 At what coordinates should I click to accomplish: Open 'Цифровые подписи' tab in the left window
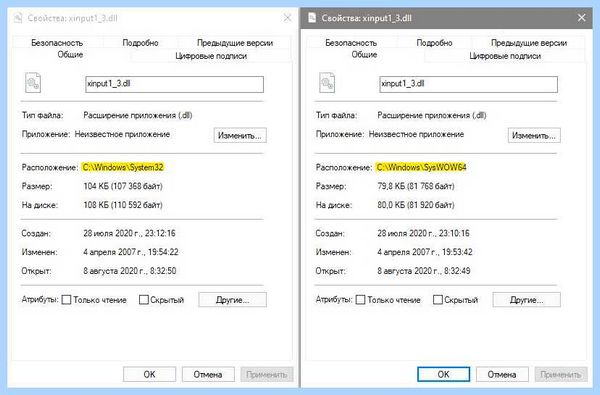pos(211,56)
